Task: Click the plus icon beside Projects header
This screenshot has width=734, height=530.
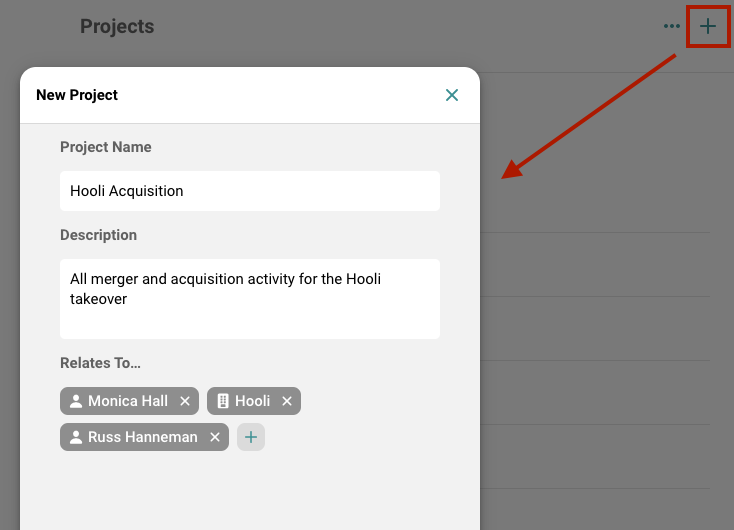Action: (708, 26)
